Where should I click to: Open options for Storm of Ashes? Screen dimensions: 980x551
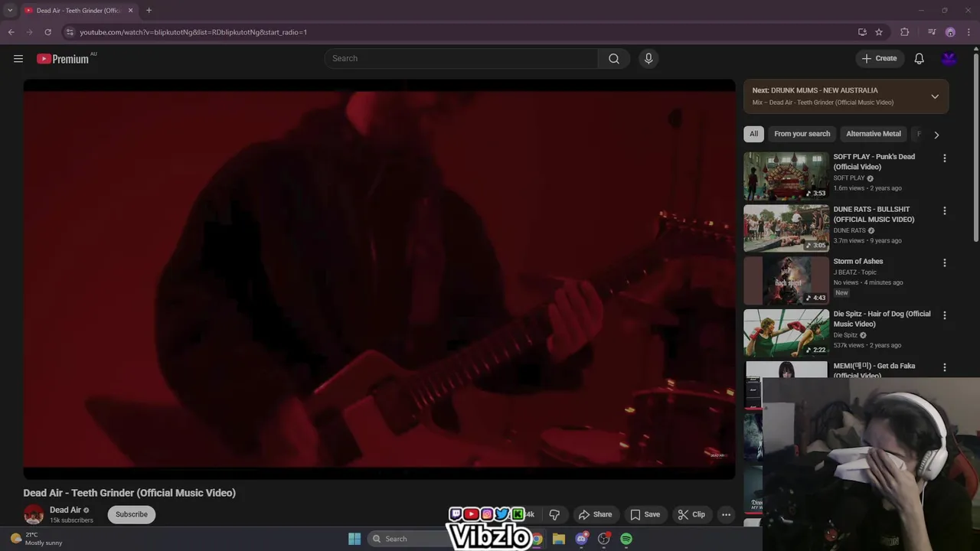(944, 262)
